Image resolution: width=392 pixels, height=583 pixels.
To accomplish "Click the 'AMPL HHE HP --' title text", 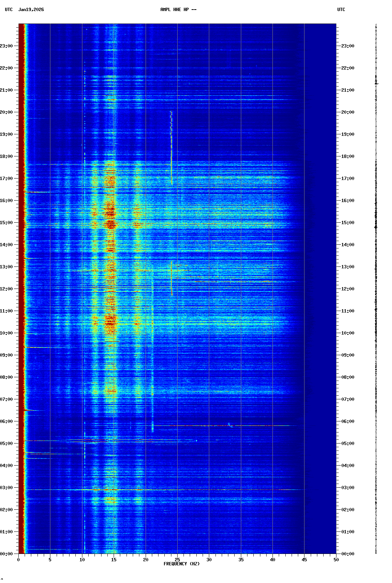I will tap(178, 10).
